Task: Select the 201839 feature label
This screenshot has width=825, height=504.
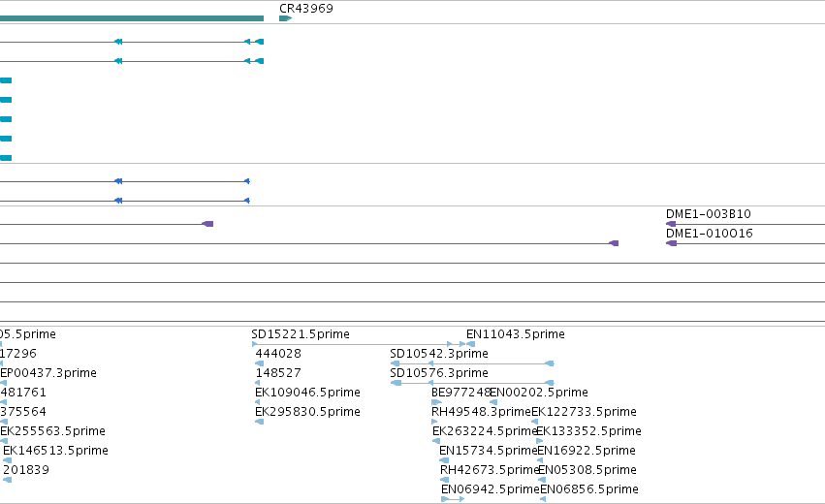Action: click(x=26, y=470)
